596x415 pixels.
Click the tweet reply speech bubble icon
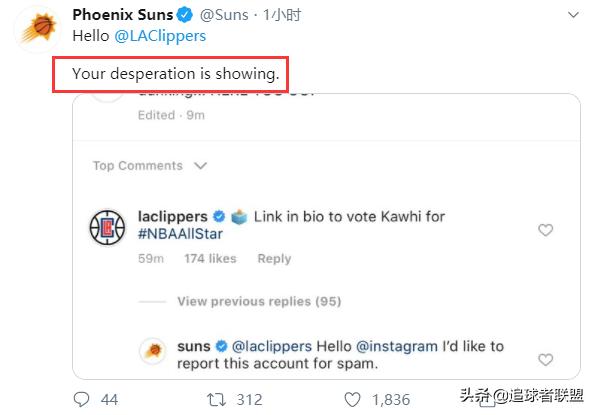[81, 400]
